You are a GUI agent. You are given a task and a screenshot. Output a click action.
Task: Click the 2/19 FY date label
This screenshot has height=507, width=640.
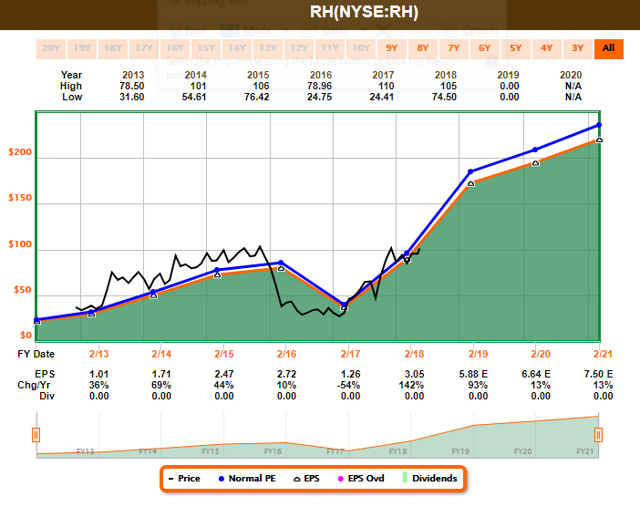(x=478, y=354)
